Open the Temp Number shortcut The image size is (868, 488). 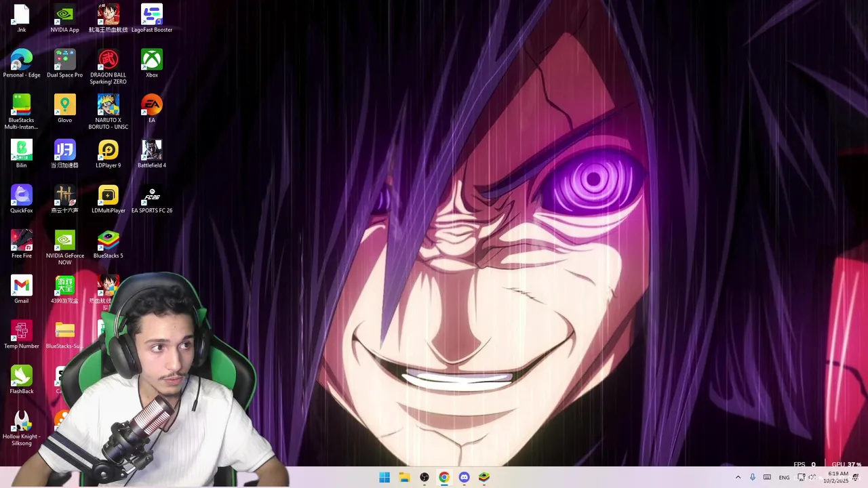[x=22, y=335]
